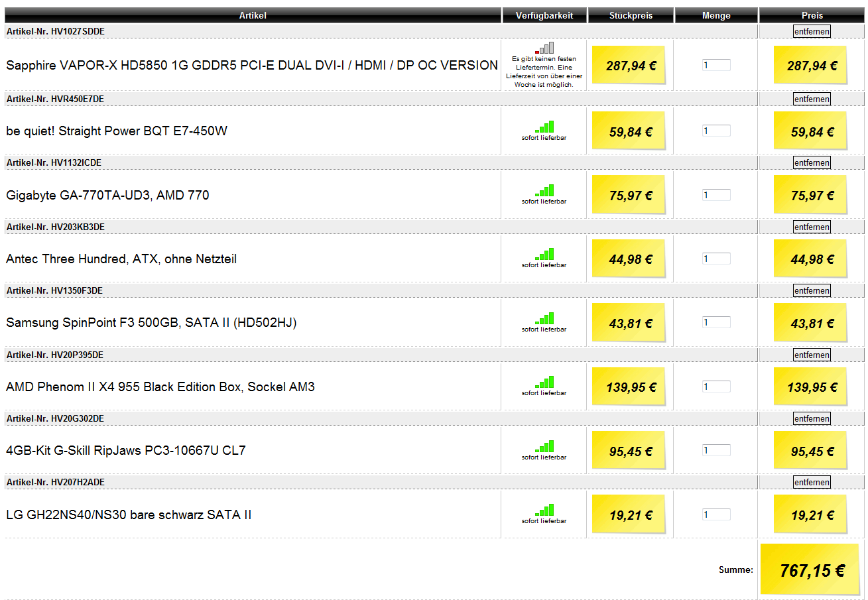Remove article HV1350F3DE with its entfernen button
This screenshot has width=868, height=600.
click(x=812, y=290)
